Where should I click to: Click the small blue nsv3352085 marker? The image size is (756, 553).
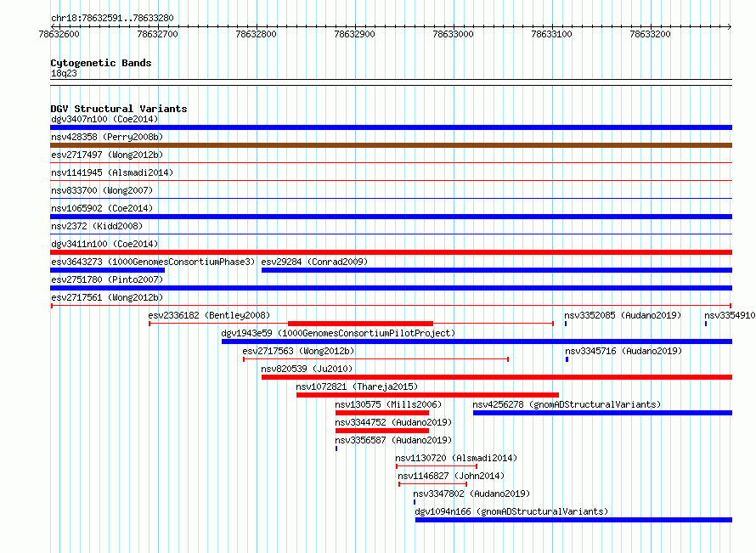tap(566, 324)
